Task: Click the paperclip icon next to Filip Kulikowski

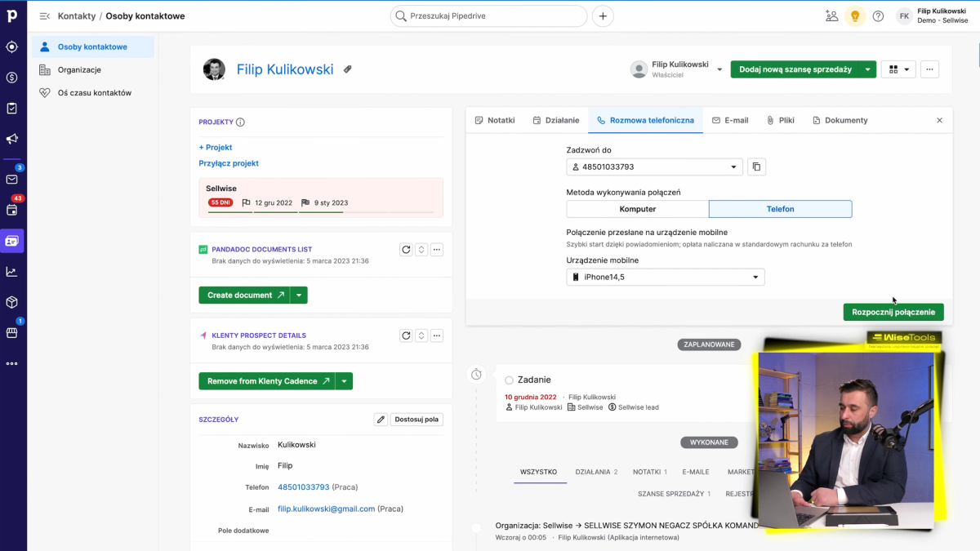Action: (x=347, y=69)
